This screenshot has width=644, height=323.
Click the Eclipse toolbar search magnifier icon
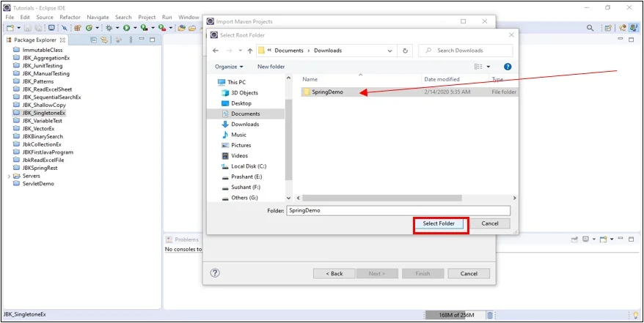coord(590,28)
